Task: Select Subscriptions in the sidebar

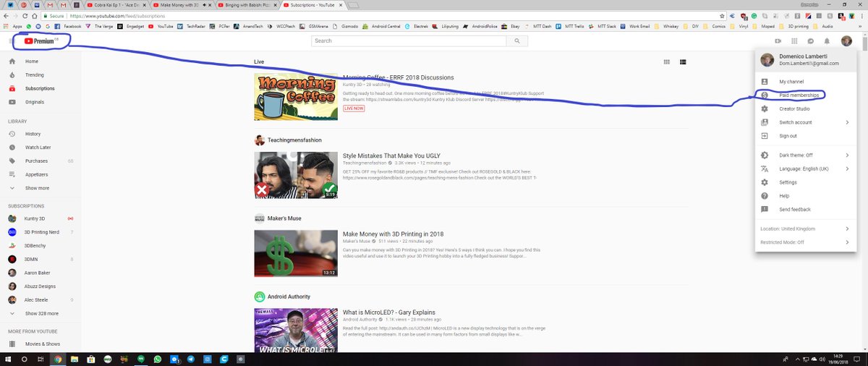Action: [41, 88]
